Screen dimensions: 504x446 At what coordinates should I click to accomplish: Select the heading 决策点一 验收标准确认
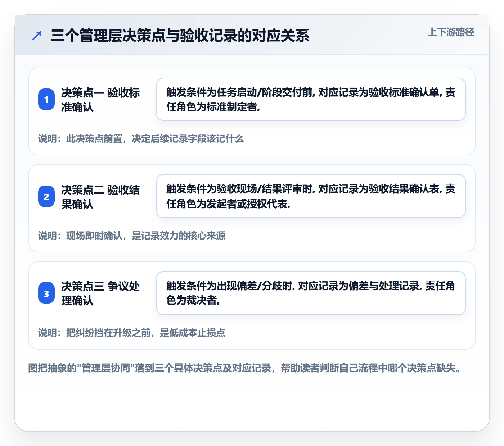(x=100, y=100)
